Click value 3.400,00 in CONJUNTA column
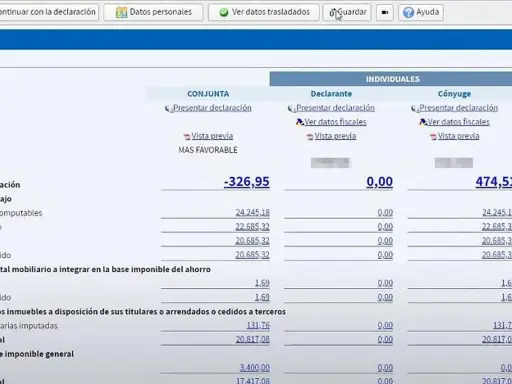This screenshot has height=384, width=512. [x=255, y=368]
